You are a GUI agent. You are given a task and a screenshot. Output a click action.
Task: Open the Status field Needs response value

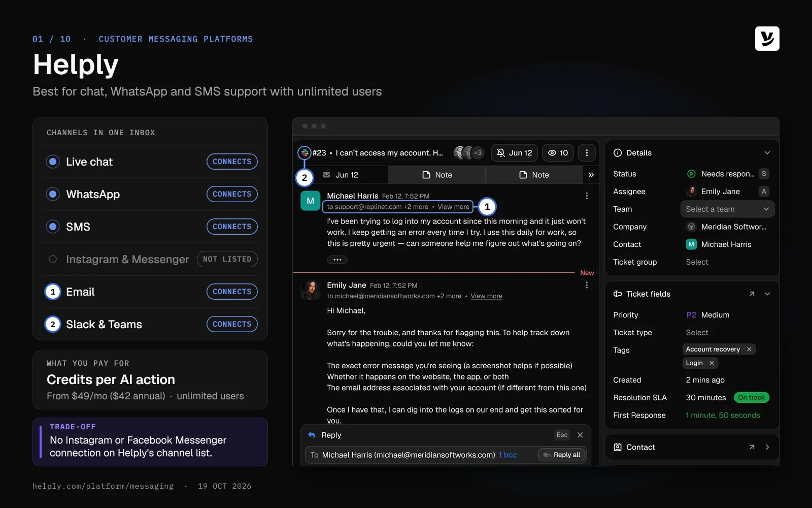tap(721, 174)
